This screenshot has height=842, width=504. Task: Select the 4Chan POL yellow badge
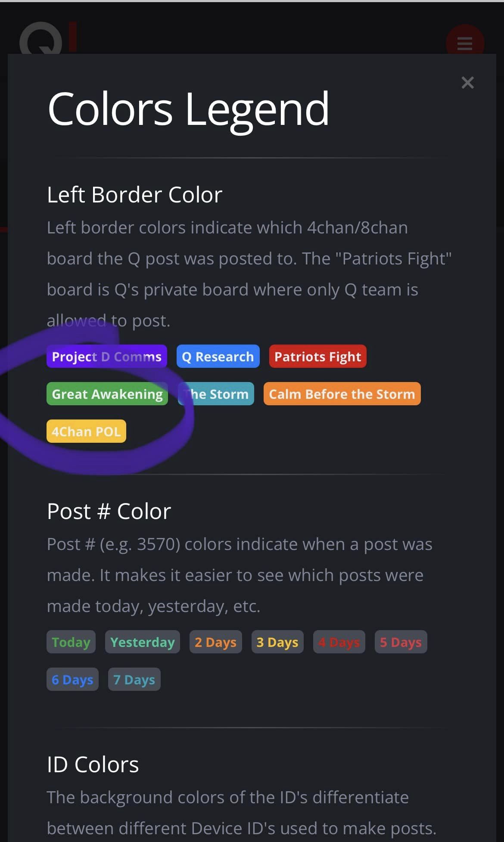click(86, 432)
